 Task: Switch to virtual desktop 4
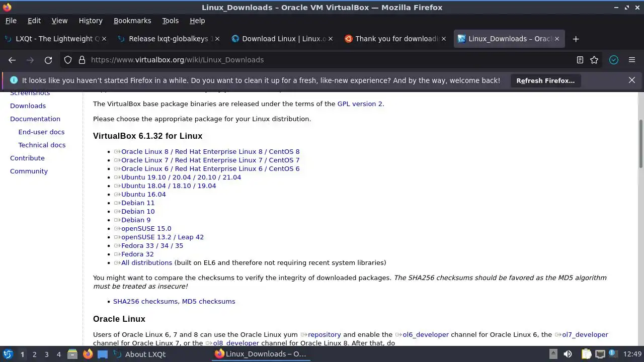58,354
